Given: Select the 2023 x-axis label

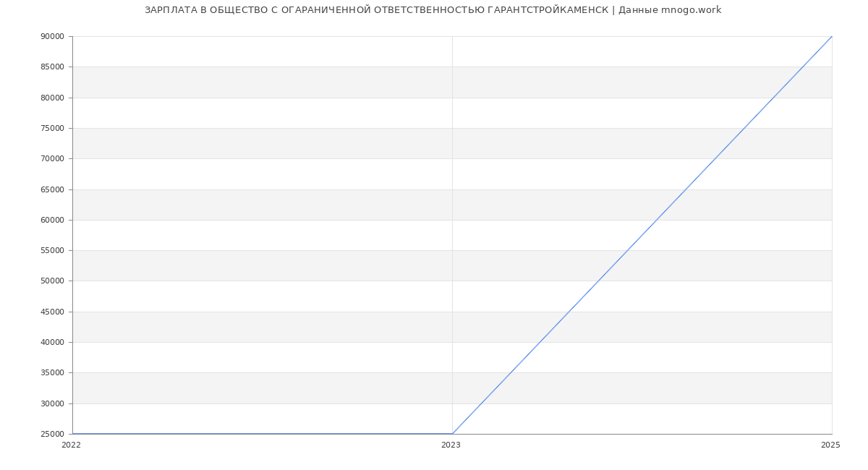Looking at the screenshot, I should (451, 445).
